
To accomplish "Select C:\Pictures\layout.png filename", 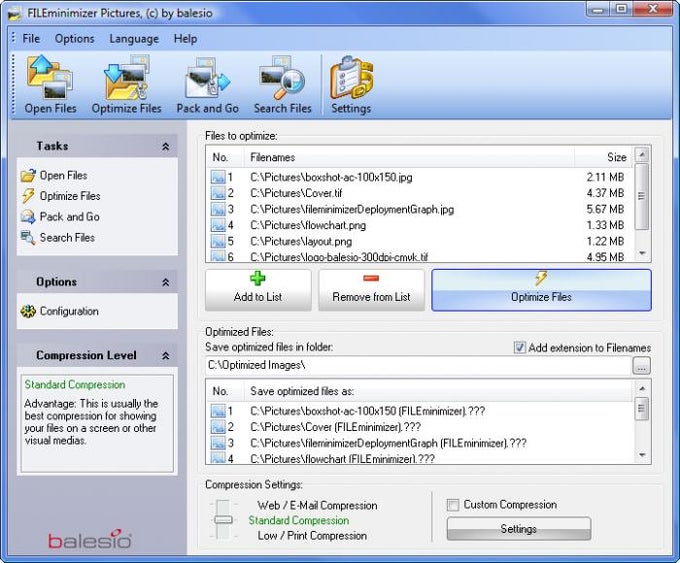I will point(301,241).
